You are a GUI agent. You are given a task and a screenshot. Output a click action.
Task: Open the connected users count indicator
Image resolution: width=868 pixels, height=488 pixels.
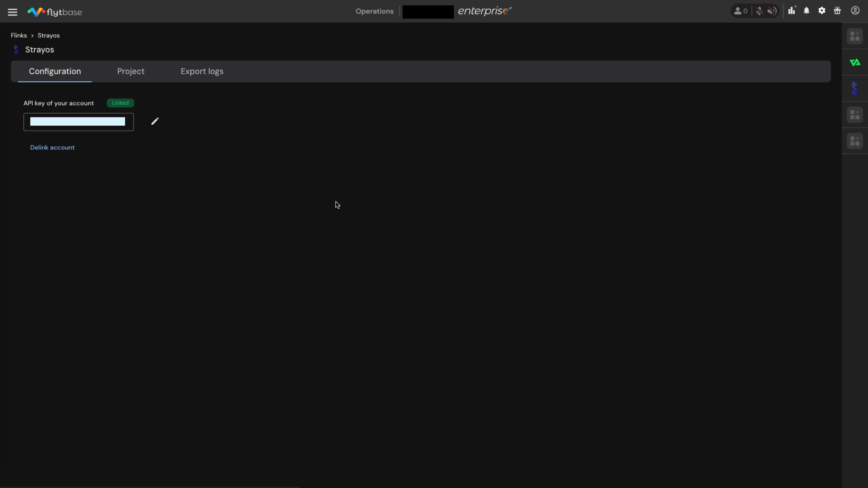tap(741, 11)
